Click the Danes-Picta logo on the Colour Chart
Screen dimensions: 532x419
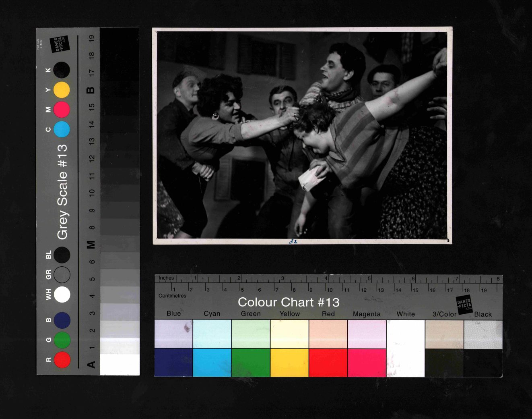click(x=464, y=305)
